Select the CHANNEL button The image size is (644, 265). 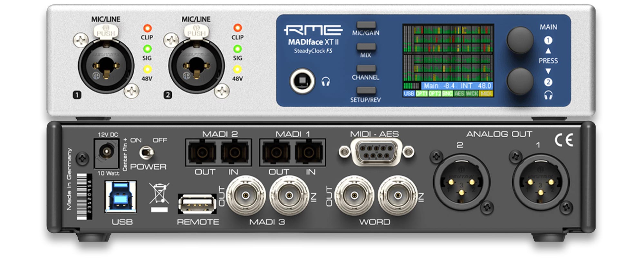(x=366, y=69)
